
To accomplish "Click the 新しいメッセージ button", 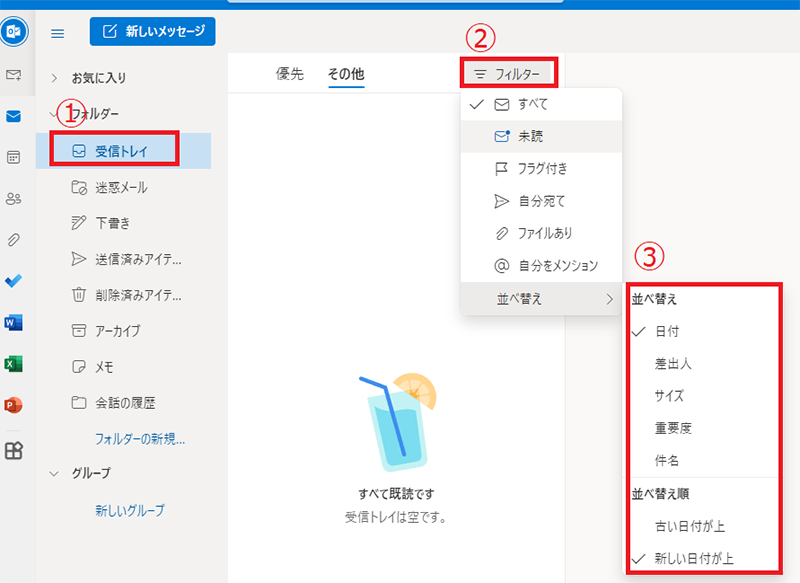I will click(x=153, y=32).
